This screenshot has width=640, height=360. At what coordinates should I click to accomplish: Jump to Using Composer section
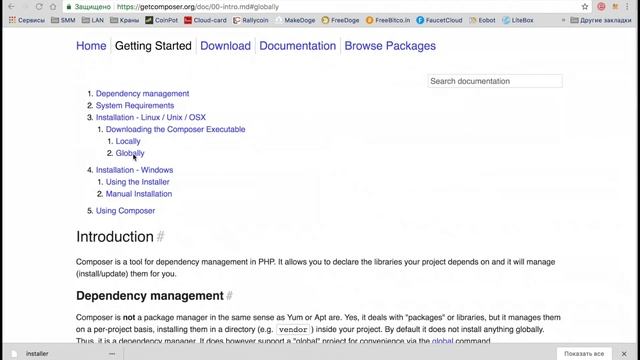125,211
